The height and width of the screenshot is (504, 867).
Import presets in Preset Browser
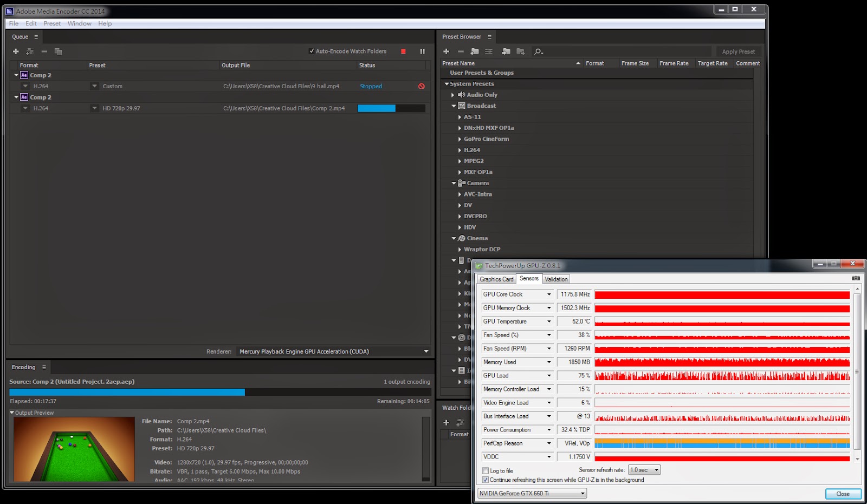pyautogui.click(x=506, y=51)
